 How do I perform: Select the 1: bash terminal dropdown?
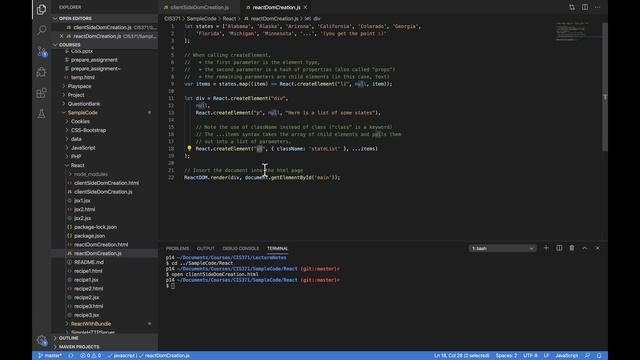(x=502, y=248)
